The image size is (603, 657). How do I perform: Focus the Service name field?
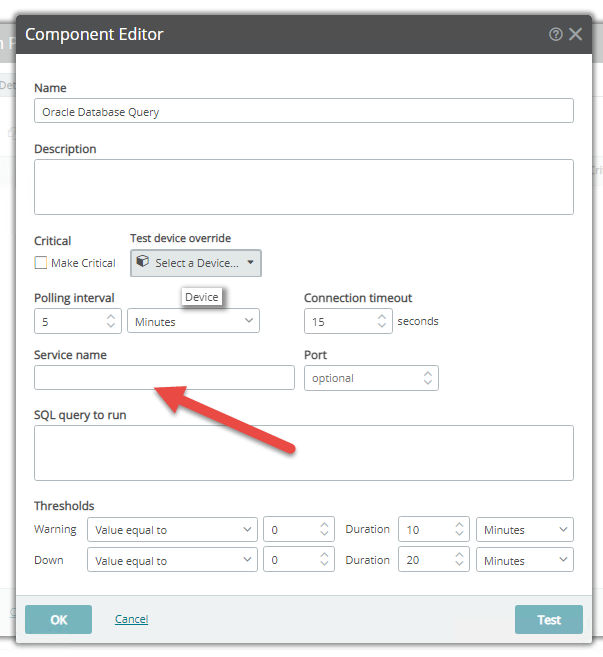click(x=164, y=378)
